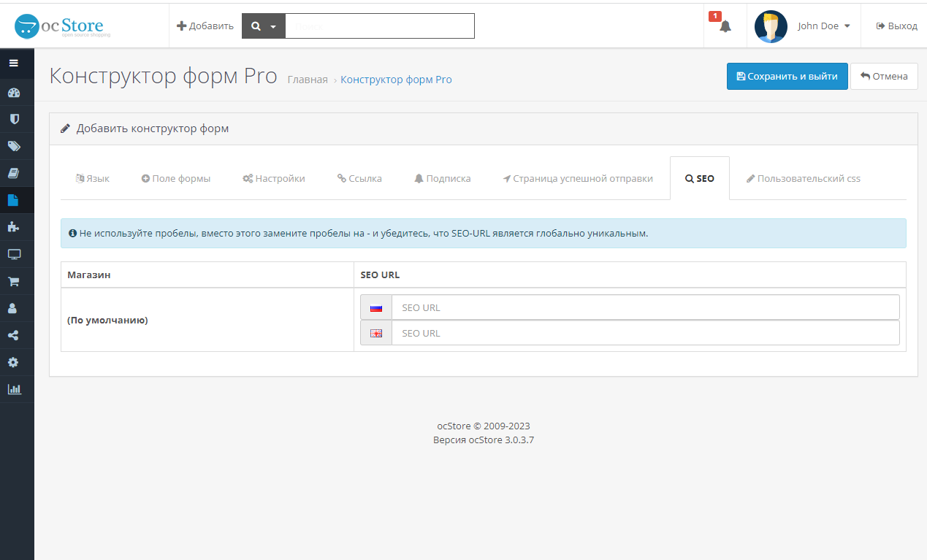
Task: Open the bar chart reports icon
Action: 14,389
